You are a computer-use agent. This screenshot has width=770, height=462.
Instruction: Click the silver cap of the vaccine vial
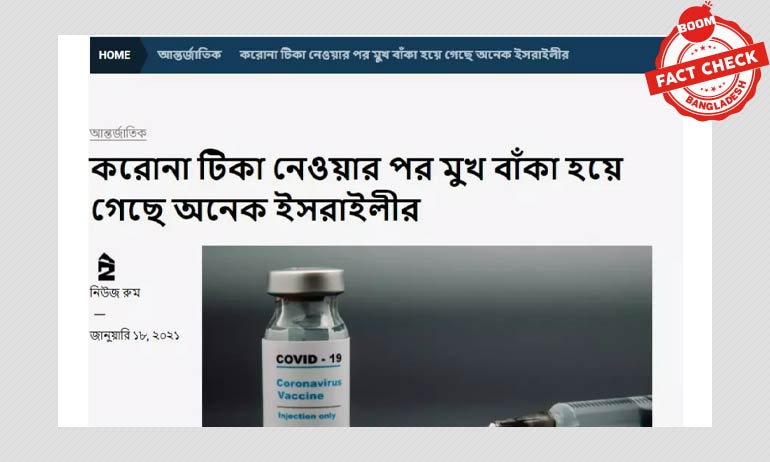[306, 281]
